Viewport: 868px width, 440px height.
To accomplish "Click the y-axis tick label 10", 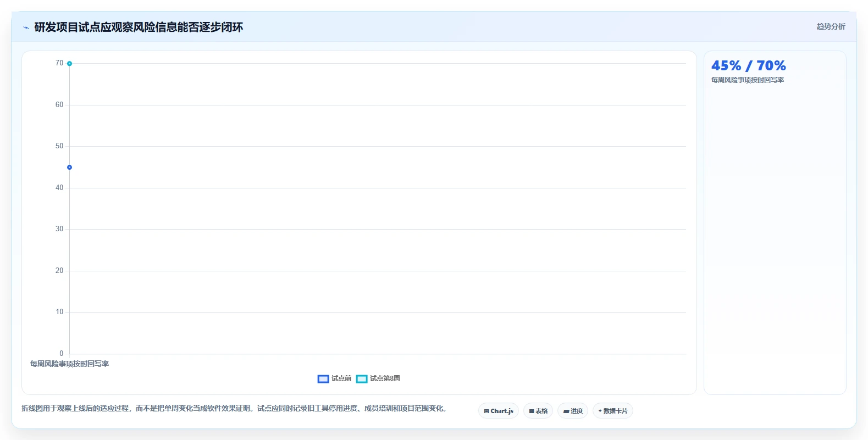I will point(59,311).
